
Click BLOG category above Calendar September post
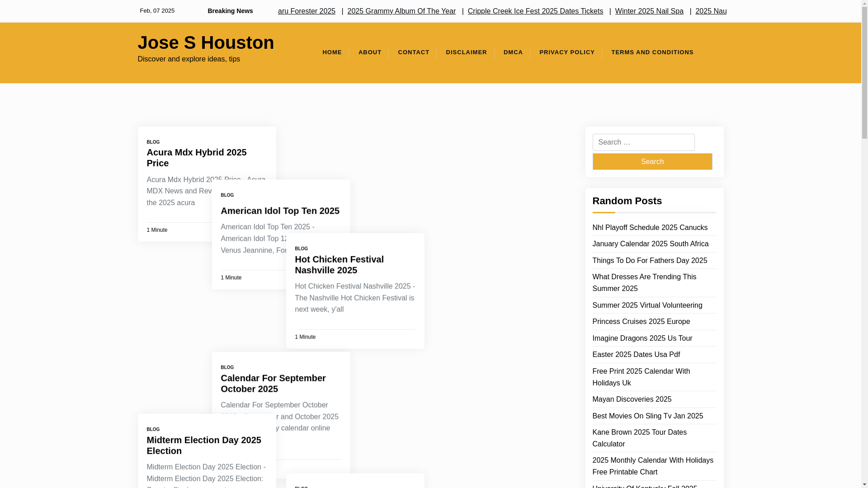point(227,367)
